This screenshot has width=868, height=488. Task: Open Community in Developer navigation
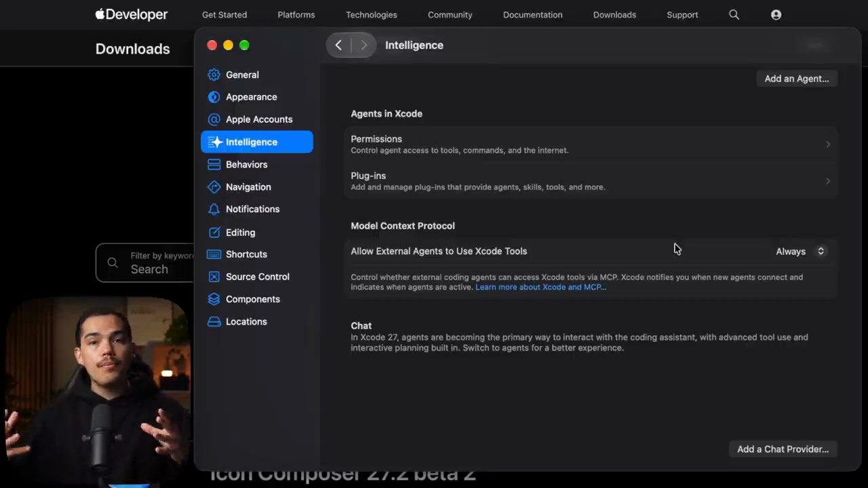point(450,15)
